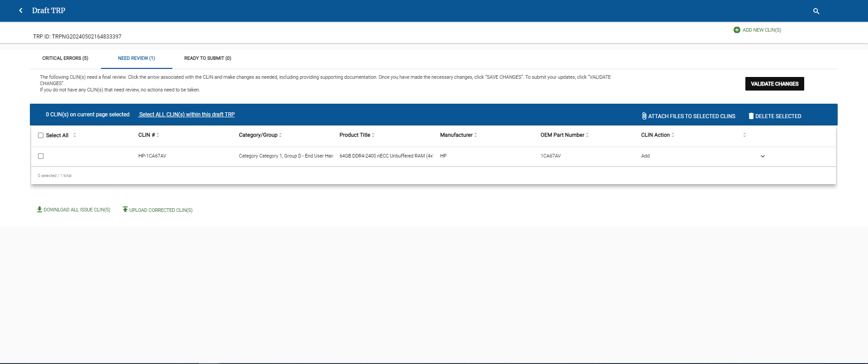Sort by the Product Title column header
The width and height of the screenshot is (868, 364).
pyautogui.click(x=355, y=135)
